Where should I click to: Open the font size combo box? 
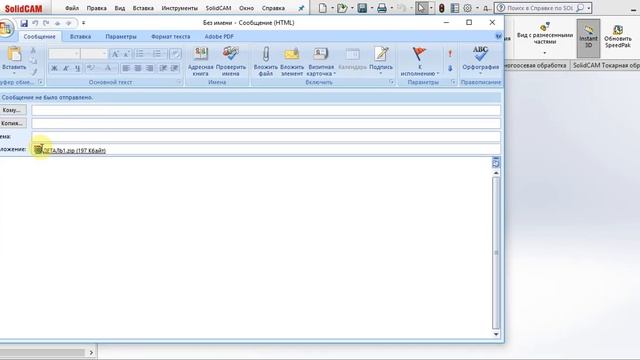[94, 54]
